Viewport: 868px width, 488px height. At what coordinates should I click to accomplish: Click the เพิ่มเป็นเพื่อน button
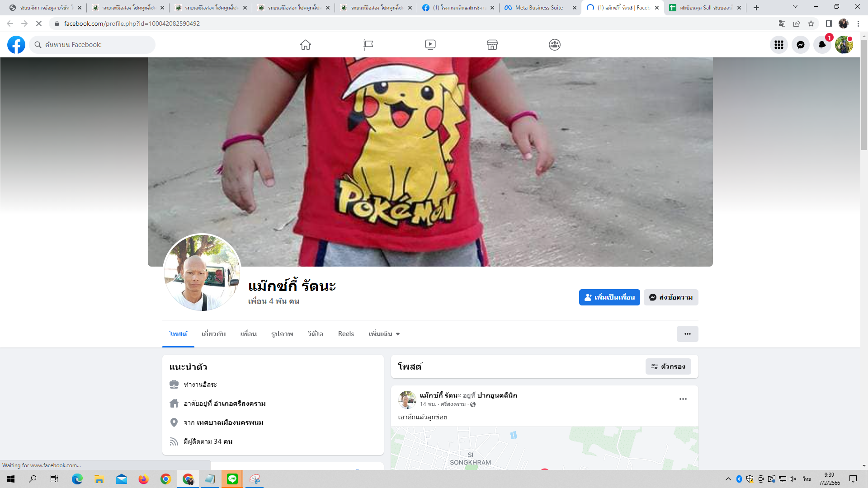pos(609,297)
